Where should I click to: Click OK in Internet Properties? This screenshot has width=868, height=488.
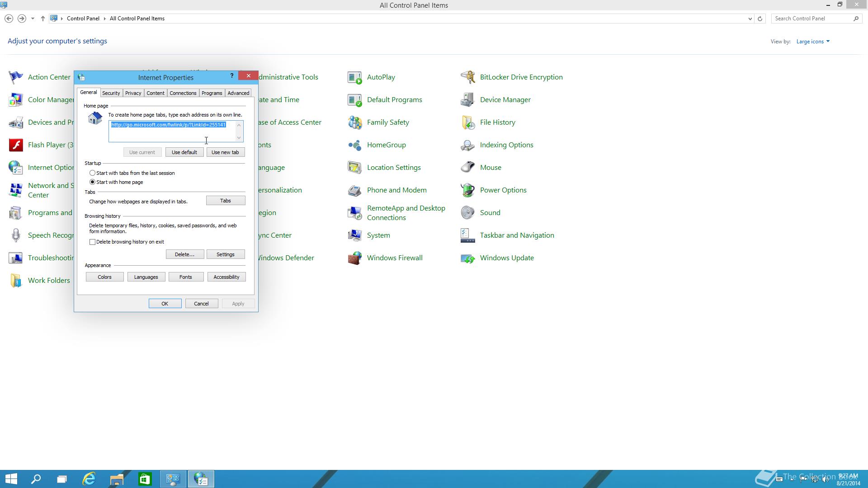[x=165, y=304]
